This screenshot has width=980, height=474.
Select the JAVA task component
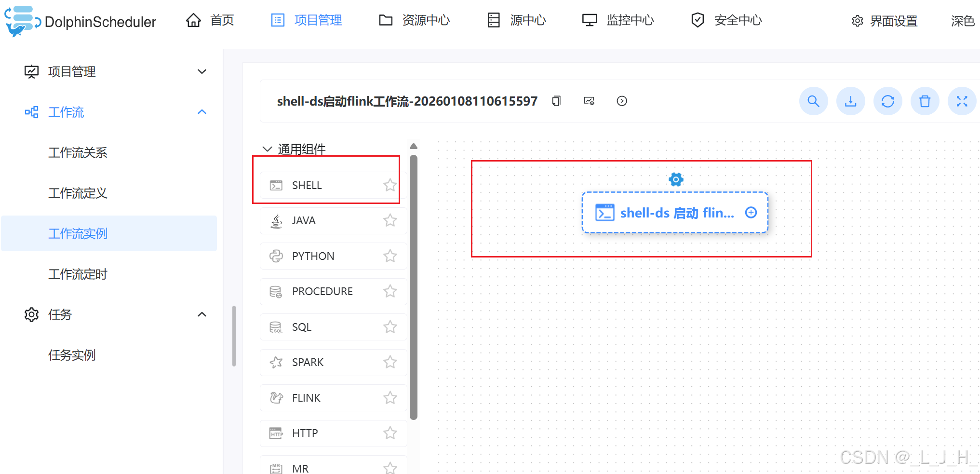coord(333,221)
